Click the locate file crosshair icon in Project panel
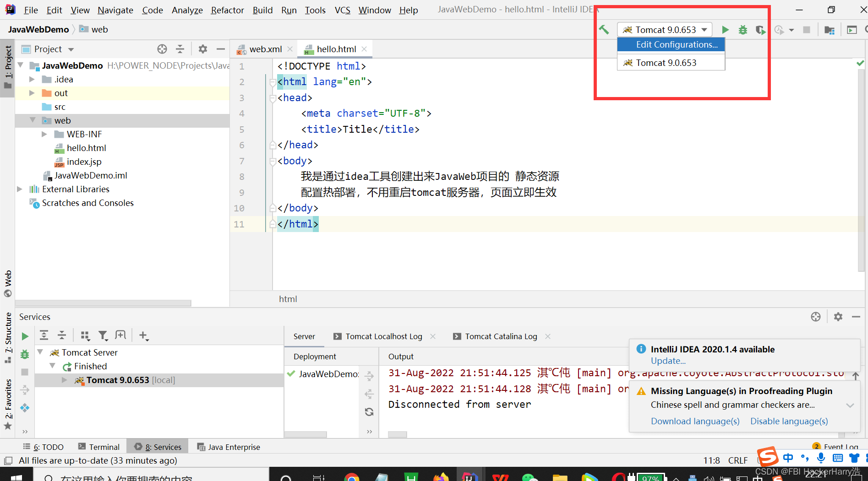This screenshot has width=868, height=481. (162, 49)
